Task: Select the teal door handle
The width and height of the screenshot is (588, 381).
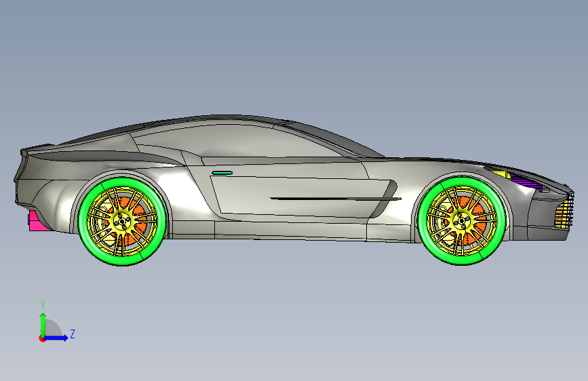Action: tap(222, 173)
